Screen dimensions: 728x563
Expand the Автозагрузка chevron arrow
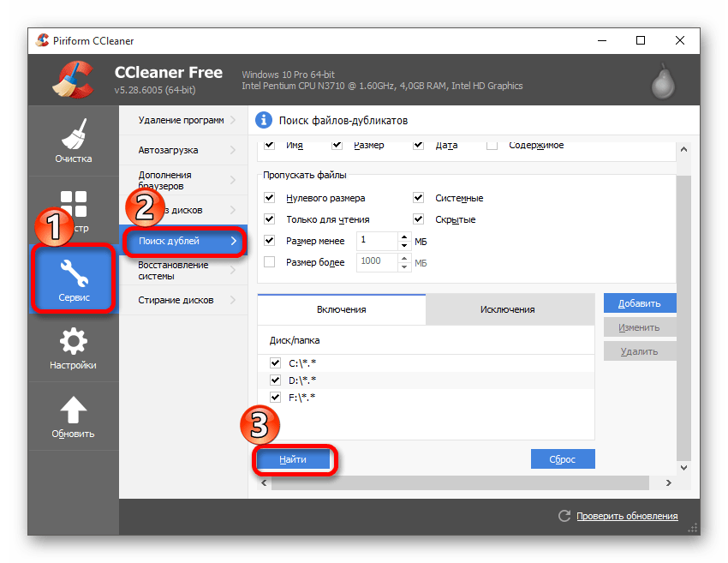[234, 151]
